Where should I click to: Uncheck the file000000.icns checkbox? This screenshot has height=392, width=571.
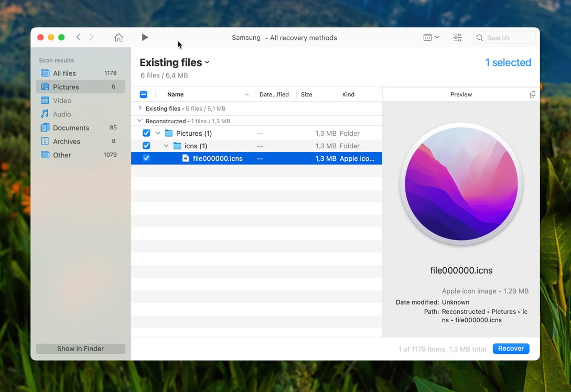[146, 158]
